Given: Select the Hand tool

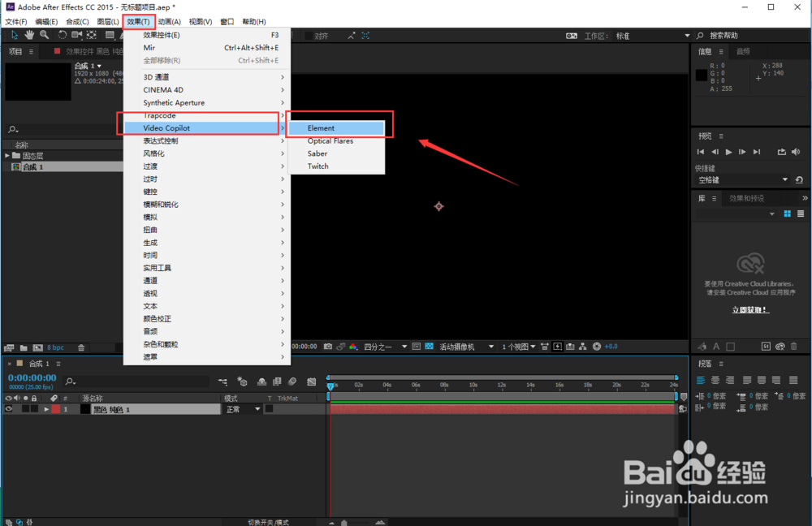Looking at the screenshot, I should click(29, 35).
